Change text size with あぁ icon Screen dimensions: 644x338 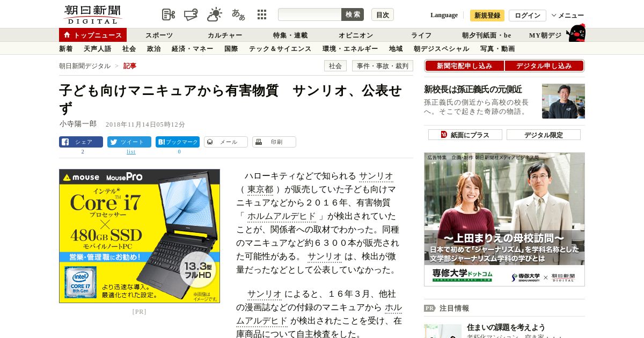tap(238, 14)
